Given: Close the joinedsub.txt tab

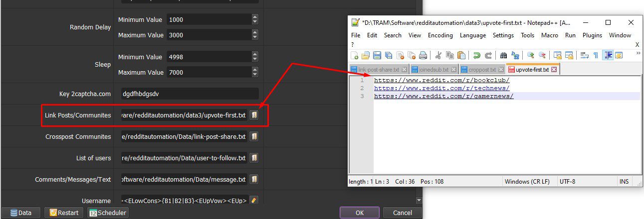Looking at the screenshot, I should point(453,70).
